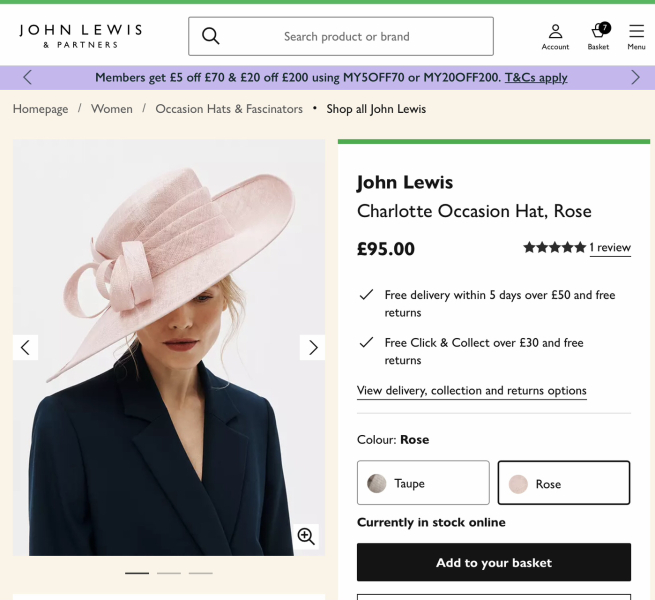This screenshot has width=655, height=600.
Task: Click the search magnifier icon
Action: (211, 36)
